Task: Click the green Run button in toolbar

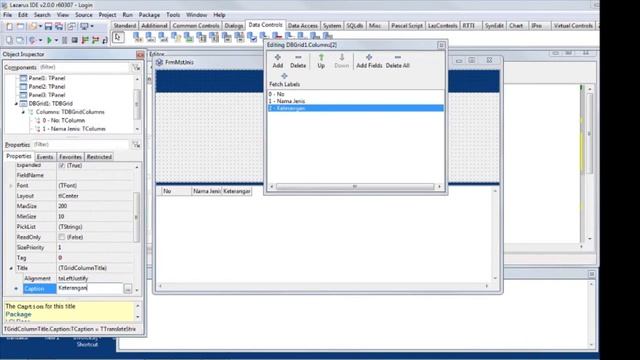Action: click(49, 40)
